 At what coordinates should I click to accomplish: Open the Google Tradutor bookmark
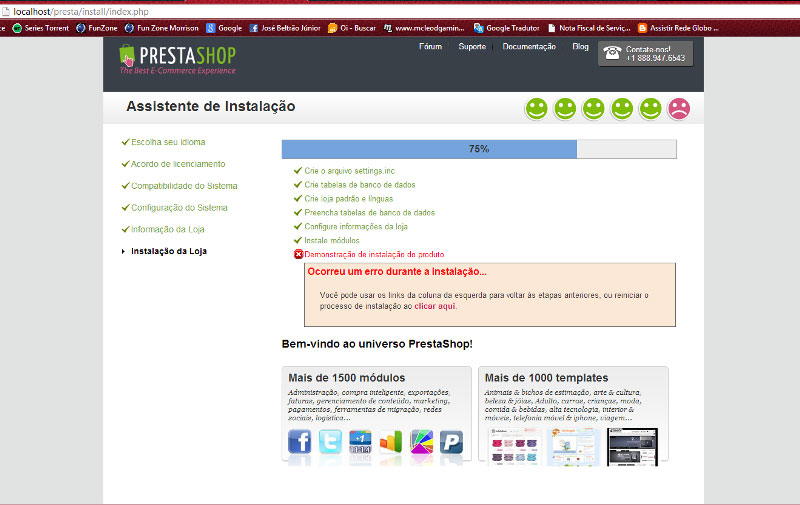507,28
